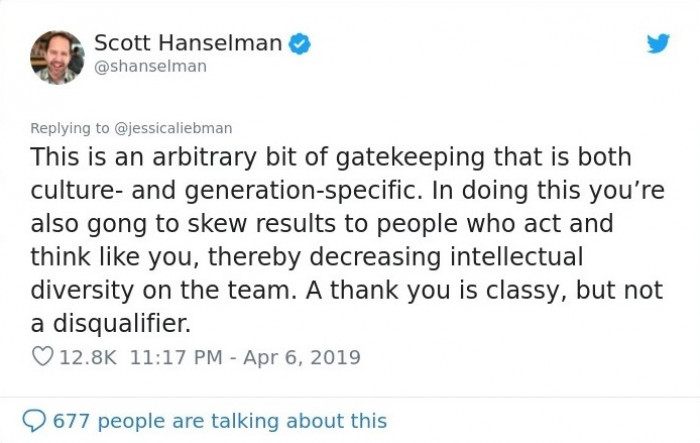Screen dimensions: 700x443
Task: Open Scott Hanselman's profile photo
Action: coord(57,58)
